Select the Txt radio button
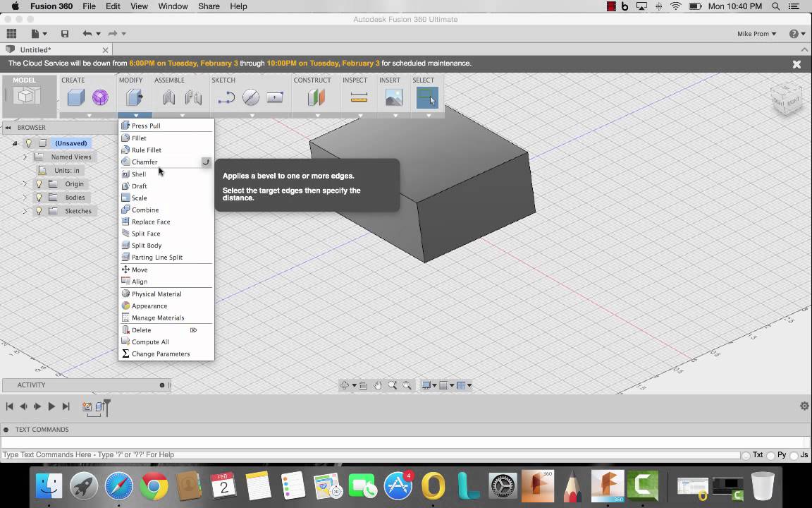 point(746,456)
